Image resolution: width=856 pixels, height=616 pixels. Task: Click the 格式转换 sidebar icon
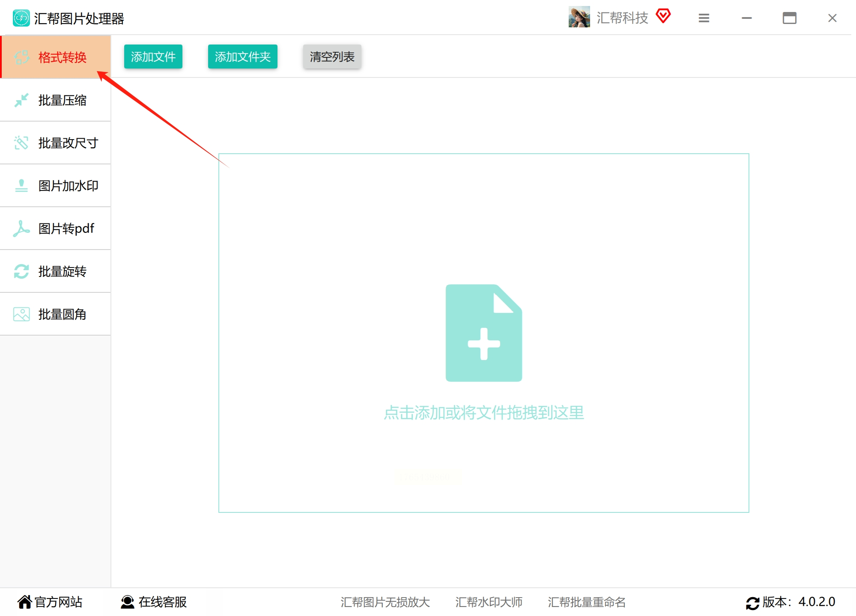pyautogui.click(x=21, y=57)
